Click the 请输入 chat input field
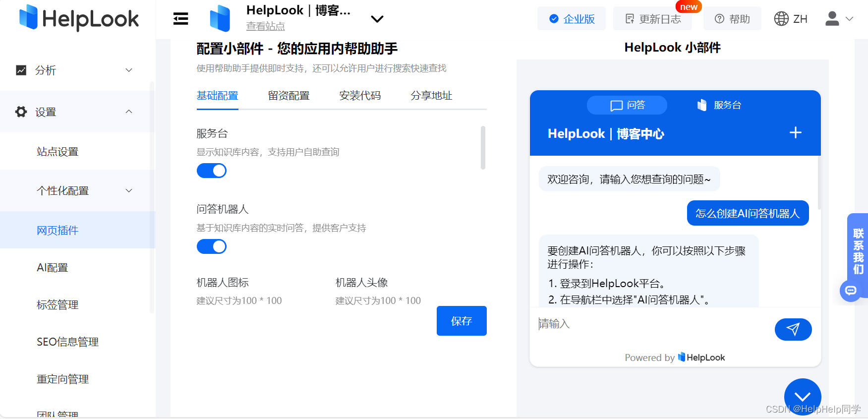 [x=652, y=324]
